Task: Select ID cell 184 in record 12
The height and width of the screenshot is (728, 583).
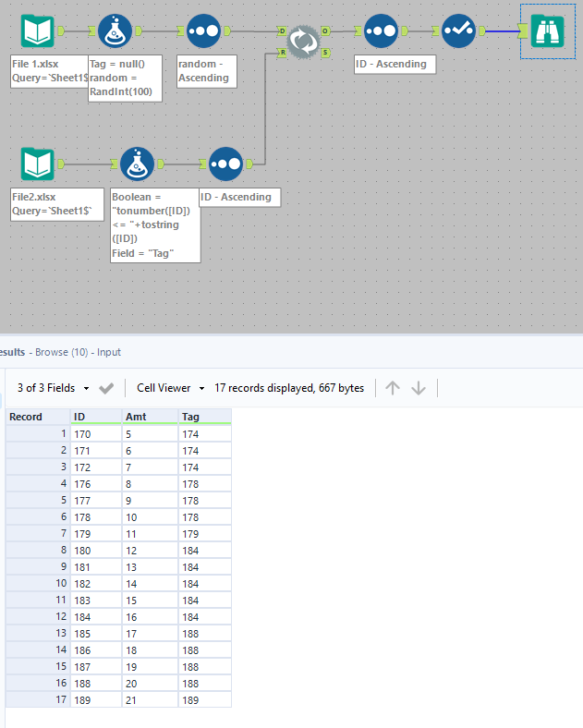Action: (95, 617)
